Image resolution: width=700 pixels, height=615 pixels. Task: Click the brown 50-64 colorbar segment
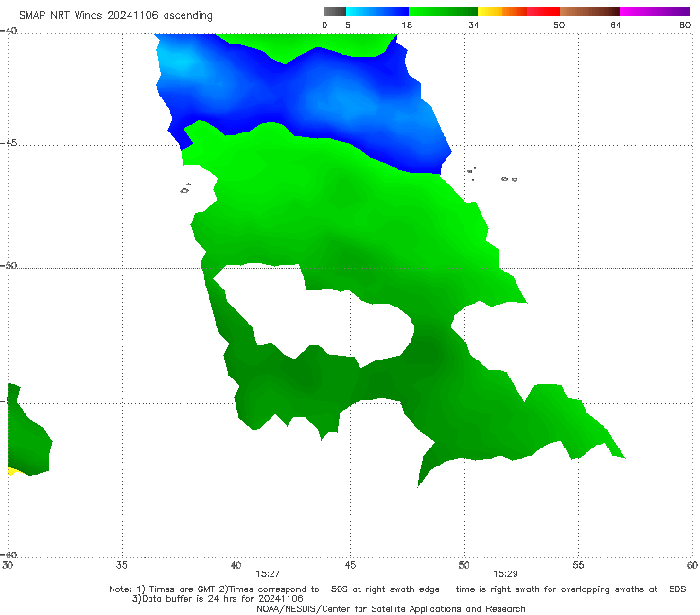(589, 11)
